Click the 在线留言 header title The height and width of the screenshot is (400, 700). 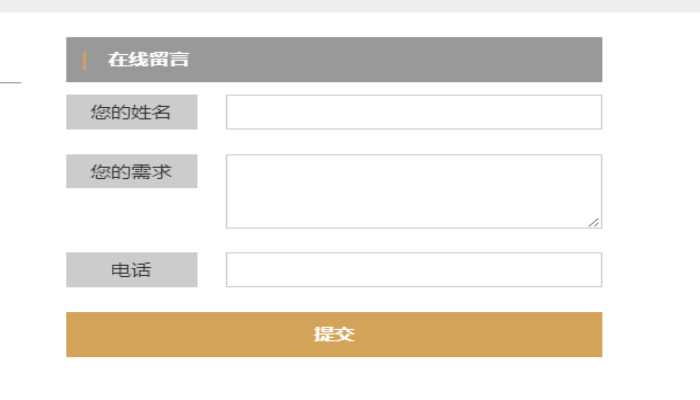tap(148, 60)
